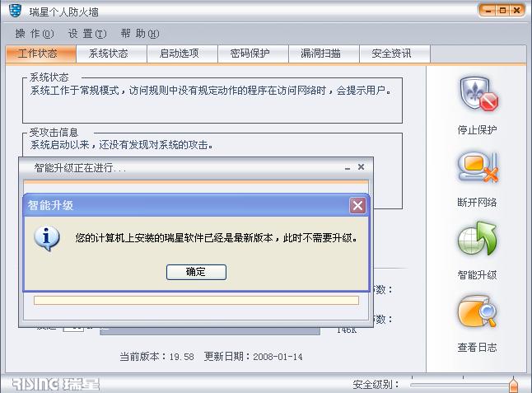Open the 帮助(H) menu

140,34
